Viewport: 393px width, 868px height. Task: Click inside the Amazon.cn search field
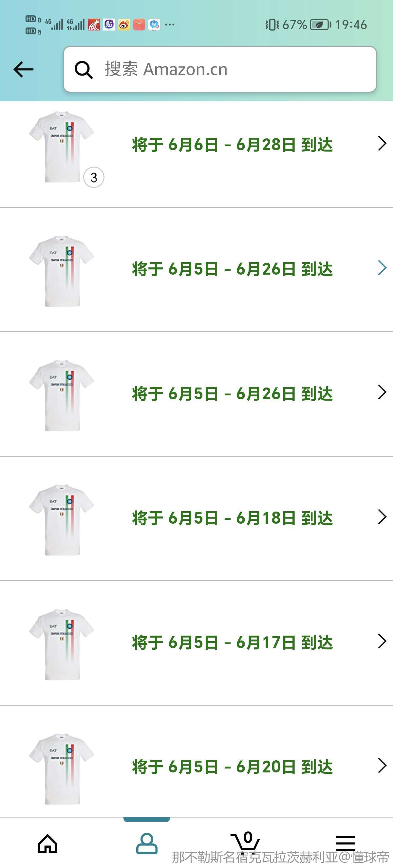(x=233, y=69)
